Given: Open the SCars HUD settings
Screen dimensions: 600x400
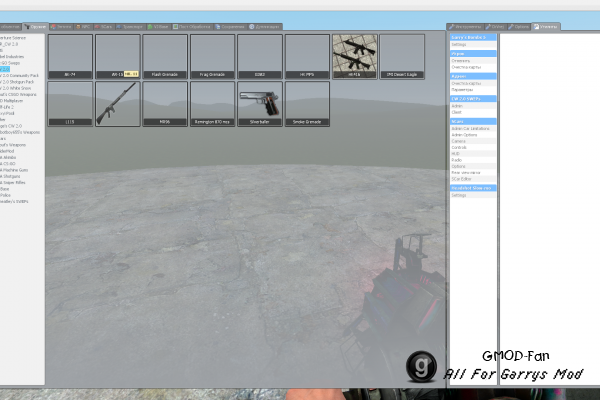Looking at the screenshot, I should tap(473, 153).
